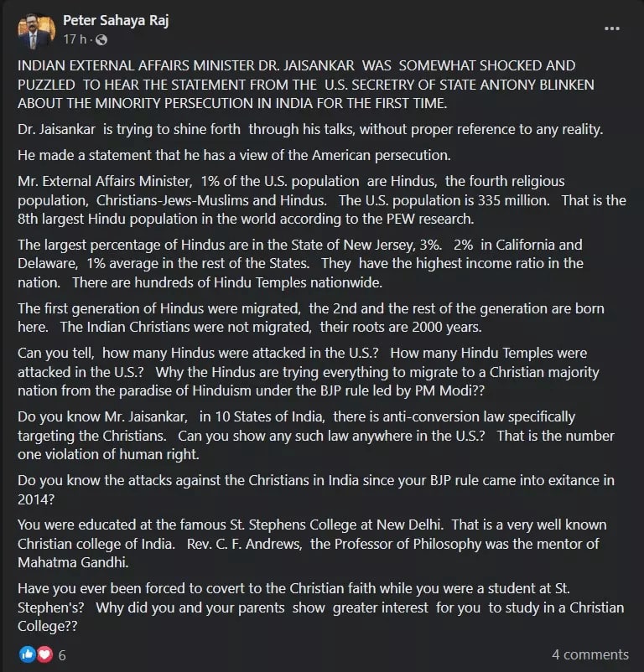Image resolution: width=644 pixels, height=672 pixels.
Task: Open the post's "17 h" timestamp link
Action: point(74,40)
